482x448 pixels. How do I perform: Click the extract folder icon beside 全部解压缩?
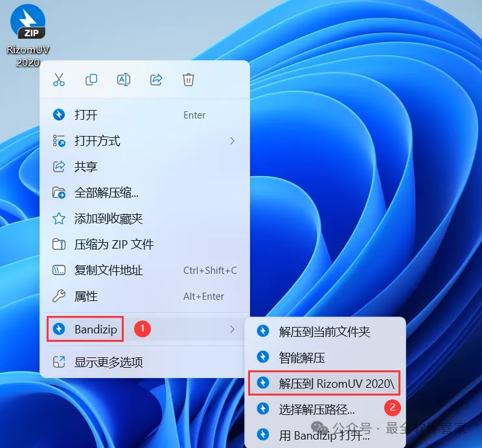59,193
